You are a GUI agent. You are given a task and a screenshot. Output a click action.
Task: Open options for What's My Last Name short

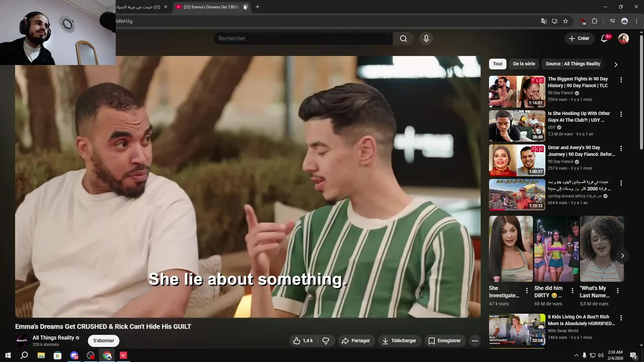pyautogui.click(x=618, y=291)
